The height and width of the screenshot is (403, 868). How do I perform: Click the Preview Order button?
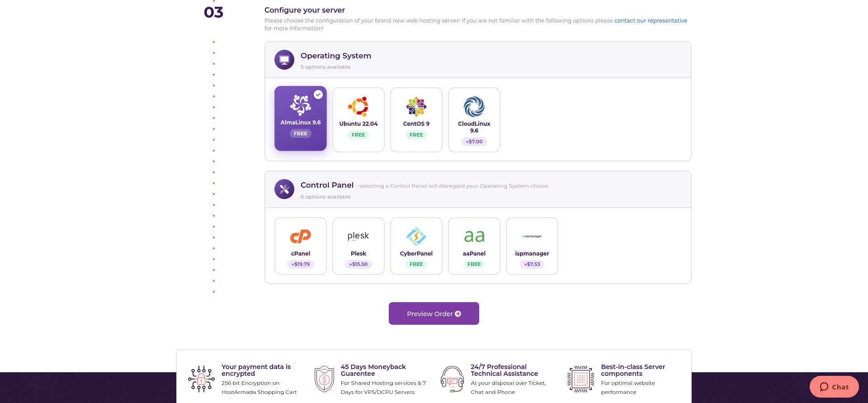click(434, 313)
